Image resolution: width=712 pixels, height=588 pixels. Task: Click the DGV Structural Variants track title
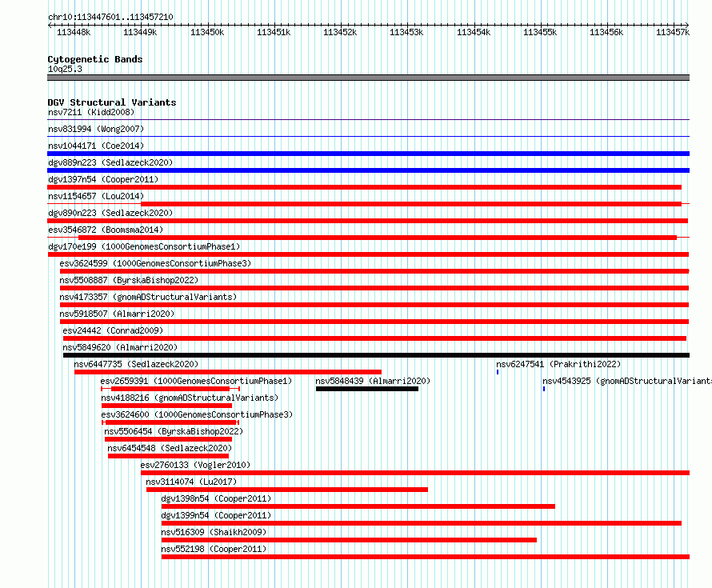(x=112, y=102)
